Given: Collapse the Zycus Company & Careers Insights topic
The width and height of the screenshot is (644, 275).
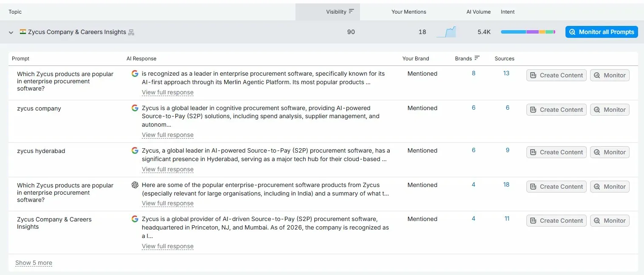Looking at the screenshot, I should [x=11, y=32].
